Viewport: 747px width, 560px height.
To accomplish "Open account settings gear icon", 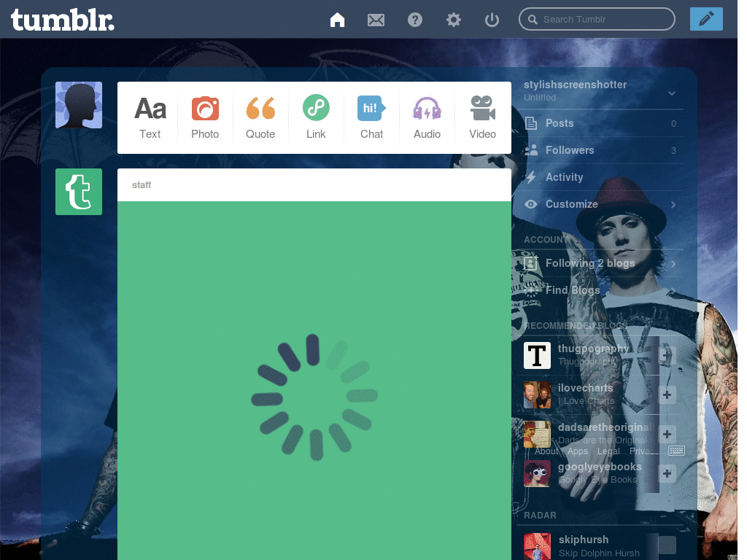I will [x=454, y=20].
